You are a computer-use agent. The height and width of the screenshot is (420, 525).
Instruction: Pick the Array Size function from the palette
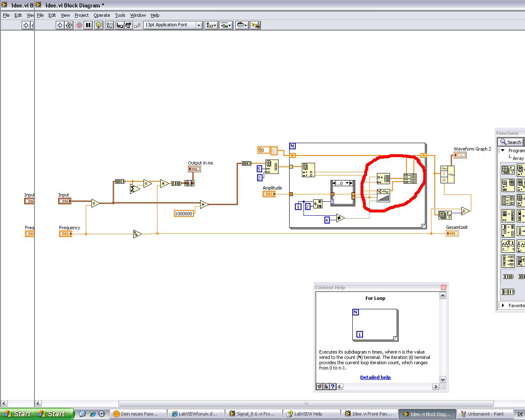tap(508, 169)
